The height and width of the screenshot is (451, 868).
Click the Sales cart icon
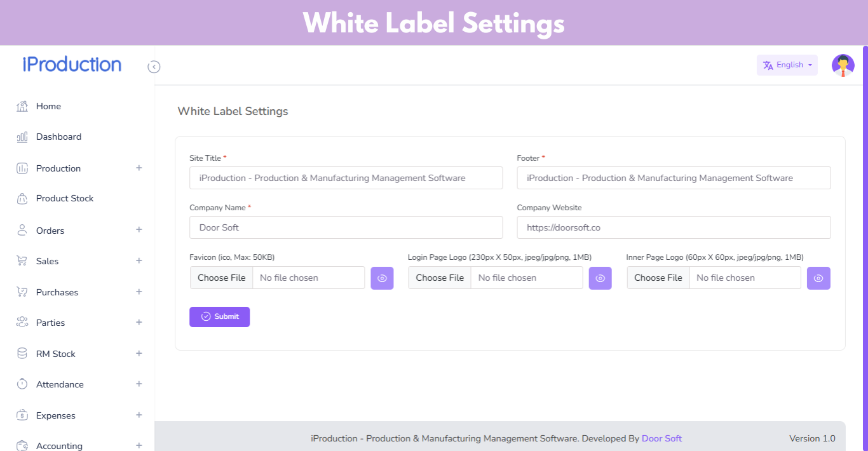22,261
